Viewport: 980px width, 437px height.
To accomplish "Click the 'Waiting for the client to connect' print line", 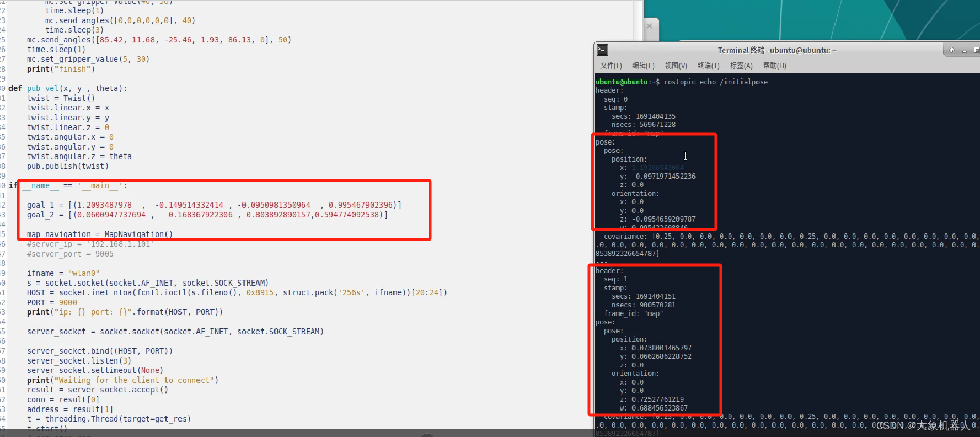I will 122,380.
